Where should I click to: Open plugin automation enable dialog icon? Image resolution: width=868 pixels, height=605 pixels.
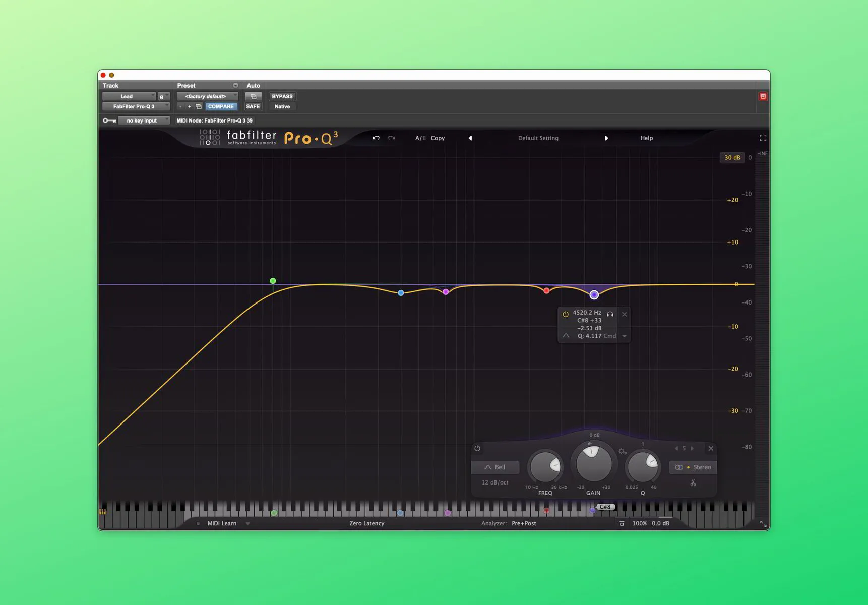pos(253,96)
